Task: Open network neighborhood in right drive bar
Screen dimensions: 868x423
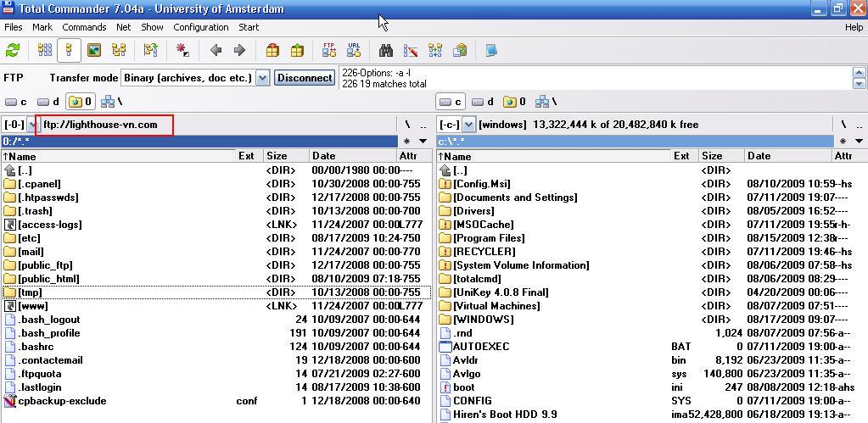Action: coord(546,102)
